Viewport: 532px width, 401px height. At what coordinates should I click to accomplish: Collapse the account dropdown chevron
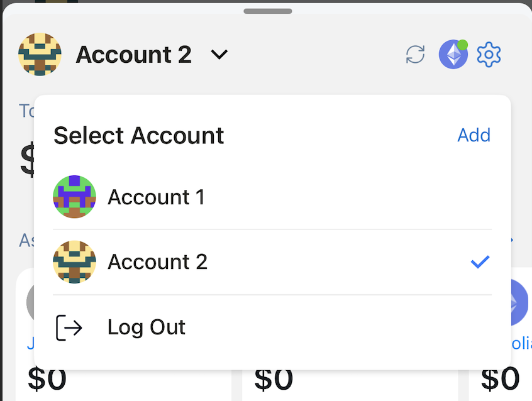coord(219,55)
